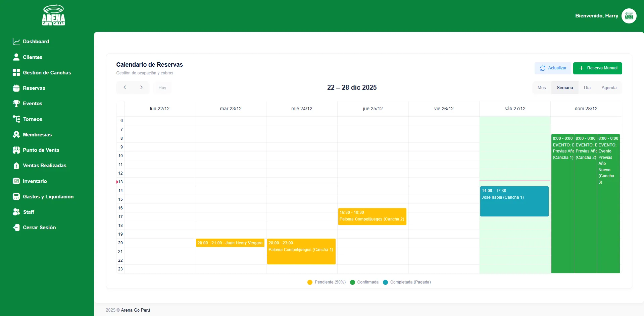644x316 pixels.
Task: Open Clientes via the person icon
Action: click(16, 57)
